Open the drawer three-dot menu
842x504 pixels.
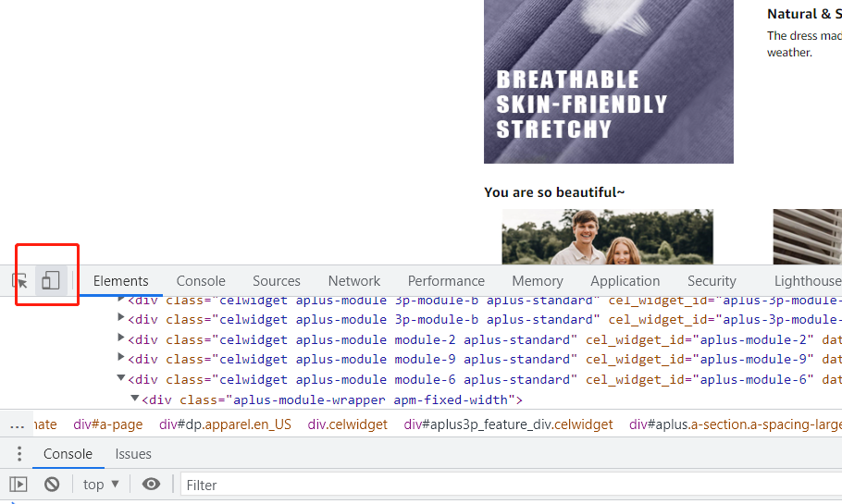19,454
